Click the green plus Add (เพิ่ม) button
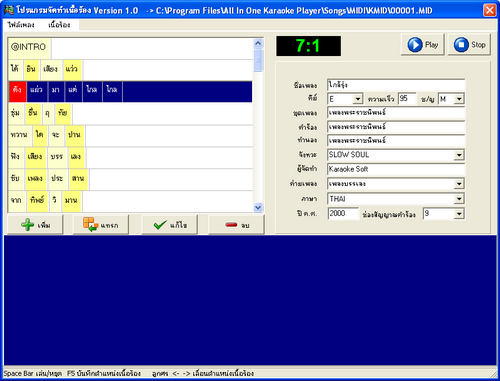The width and height of the screenshot is (500, 381). [x=35, y=225]
